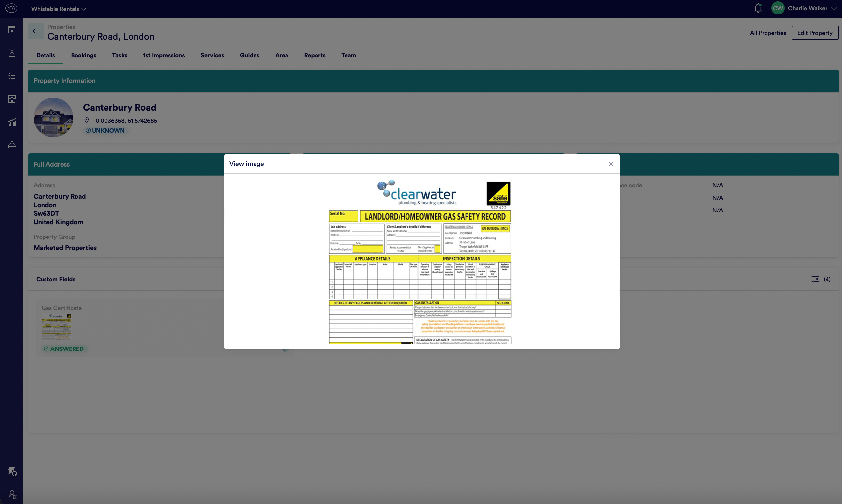The image size is (842, 504).
Task: Click the Sw63DT postcode text
Action: click(x=46, y=213)
